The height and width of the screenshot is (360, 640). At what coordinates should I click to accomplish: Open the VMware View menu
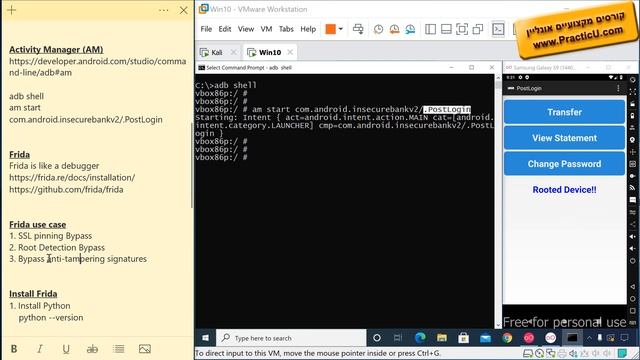[x=246, y=29]
